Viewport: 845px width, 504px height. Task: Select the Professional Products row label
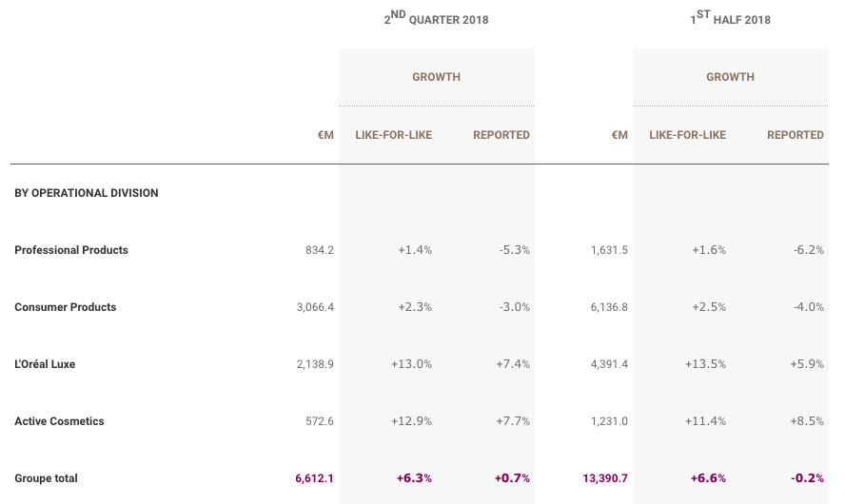tap(71, 250)
